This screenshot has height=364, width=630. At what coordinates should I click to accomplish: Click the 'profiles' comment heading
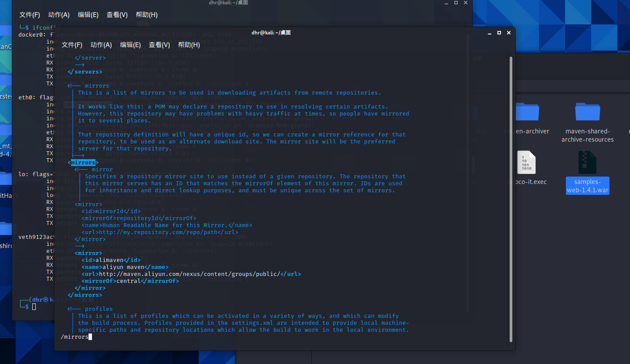[90, 309]
